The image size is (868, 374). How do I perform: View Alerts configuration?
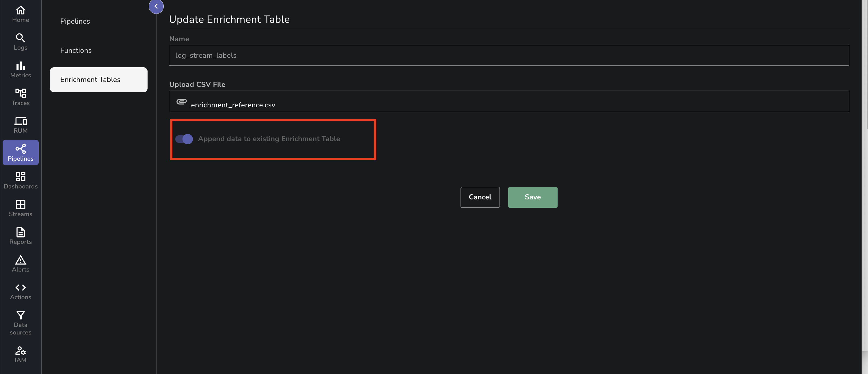point(20,263)
